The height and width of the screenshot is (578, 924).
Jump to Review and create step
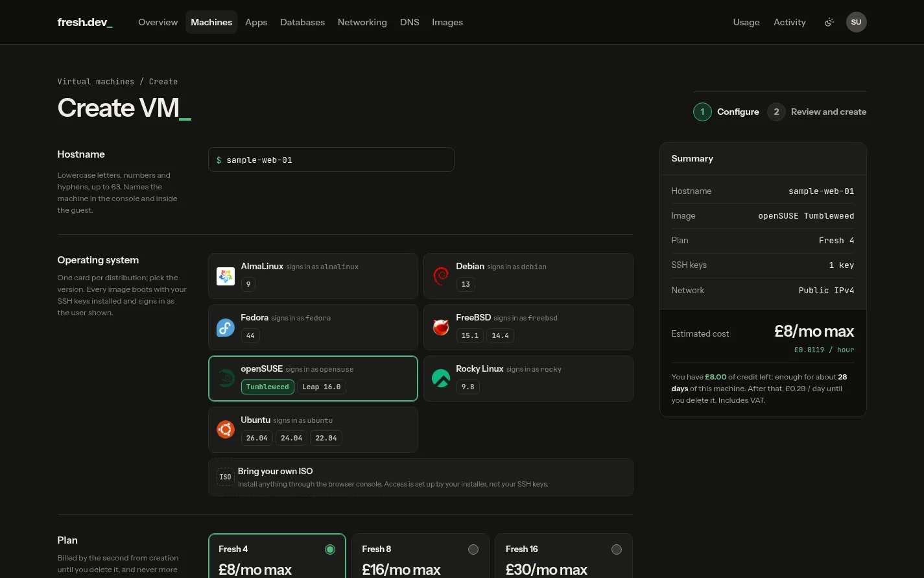click(817, 112)
